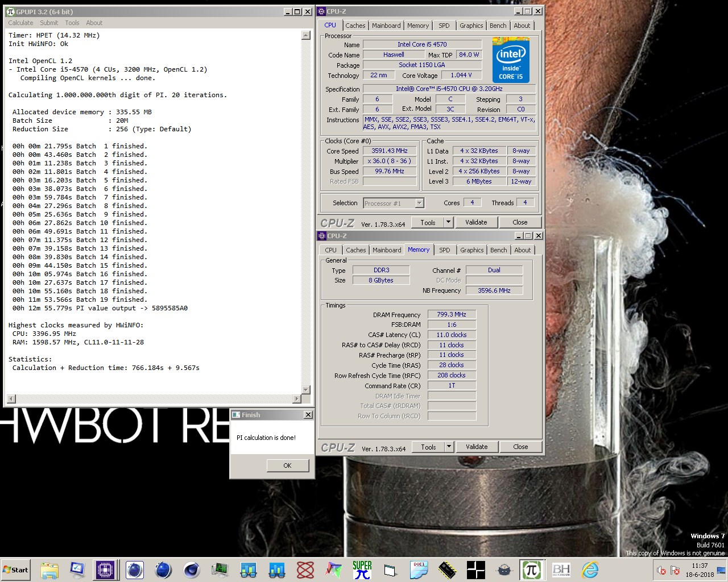728x582 pixels.
Task: Click the DRAM Frequency value 799.3 MHz
Action: pos(452,314)
